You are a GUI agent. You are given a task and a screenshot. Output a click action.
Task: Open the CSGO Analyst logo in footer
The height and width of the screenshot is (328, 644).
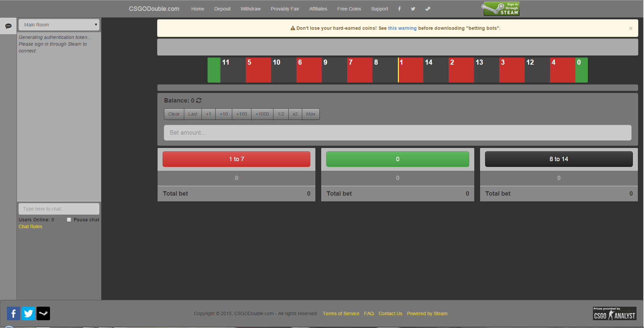point(615,313)
